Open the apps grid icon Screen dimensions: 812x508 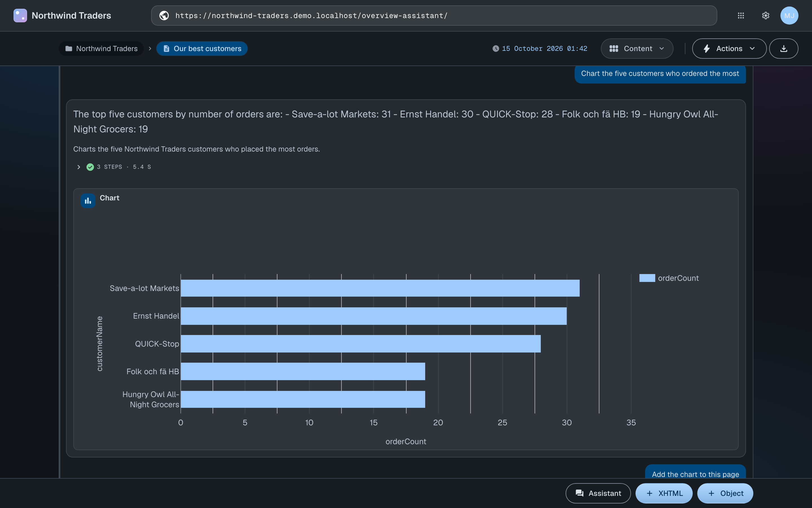741,16
